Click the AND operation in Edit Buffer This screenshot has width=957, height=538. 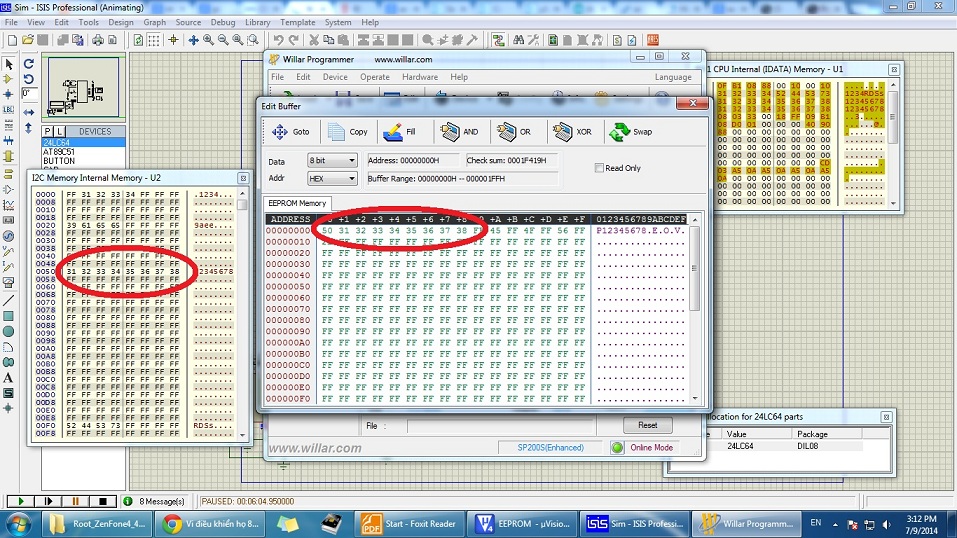[460, 132]
